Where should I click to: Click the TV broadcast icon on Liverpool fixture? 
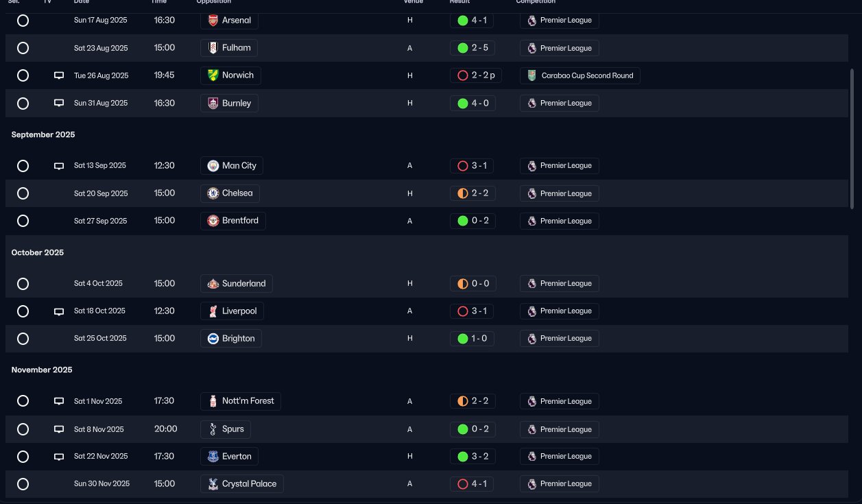59,311
